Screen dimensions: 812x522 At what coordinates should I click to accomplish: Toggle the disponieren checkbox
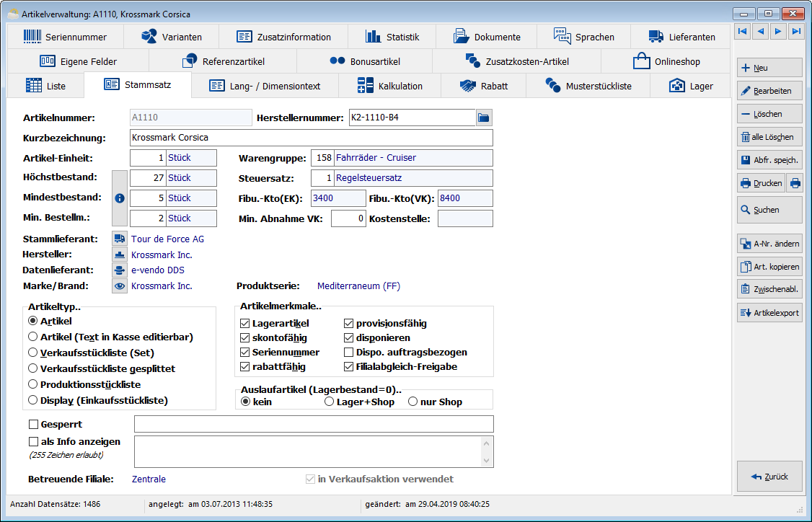348,338
